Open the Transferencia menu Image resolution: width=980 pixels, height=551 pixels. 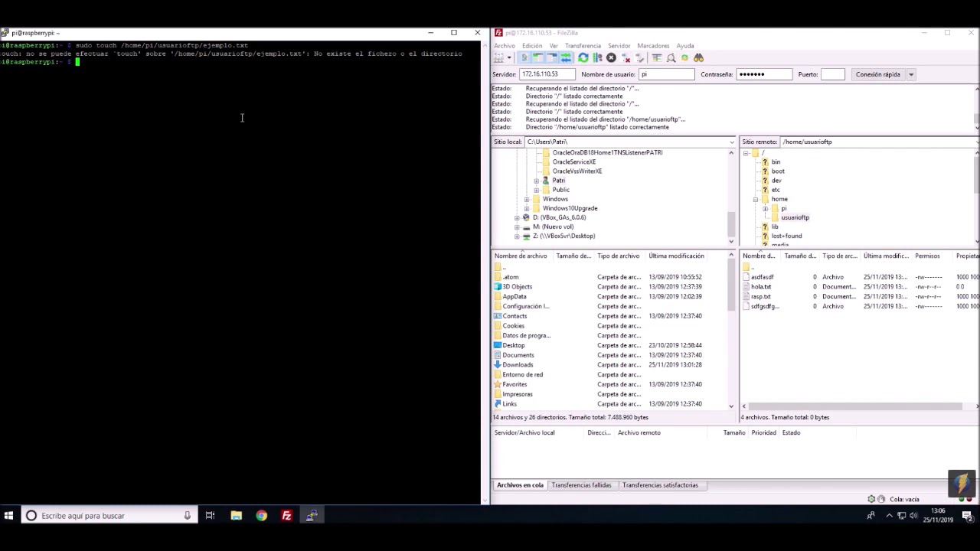coord(583,46)
